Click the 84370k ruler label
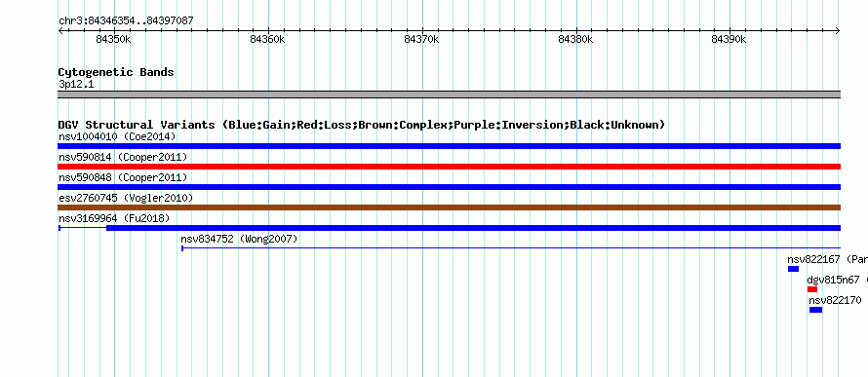This screenshot has height=377, width=868. pyautogui.click(x=421, y=39)
